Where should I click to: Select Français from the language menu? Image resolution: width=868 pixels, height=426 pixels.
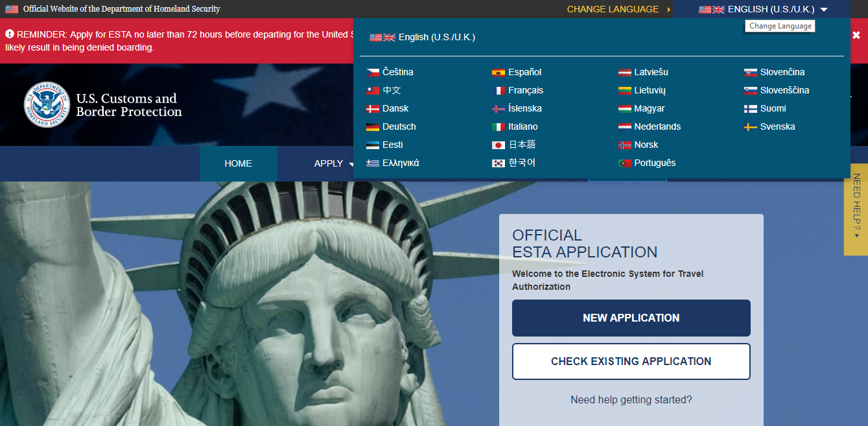click(x=526, y=91)
